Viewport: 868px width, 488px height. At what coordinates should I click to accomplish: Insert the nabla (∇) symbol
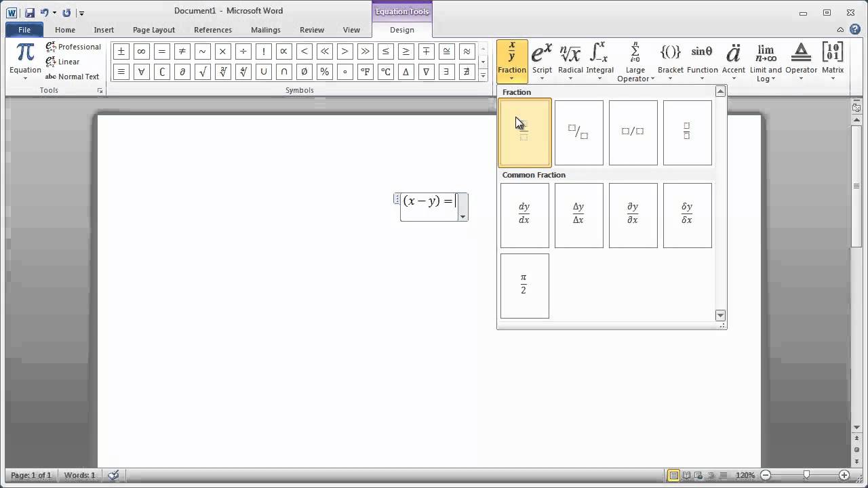pos(426,71)
